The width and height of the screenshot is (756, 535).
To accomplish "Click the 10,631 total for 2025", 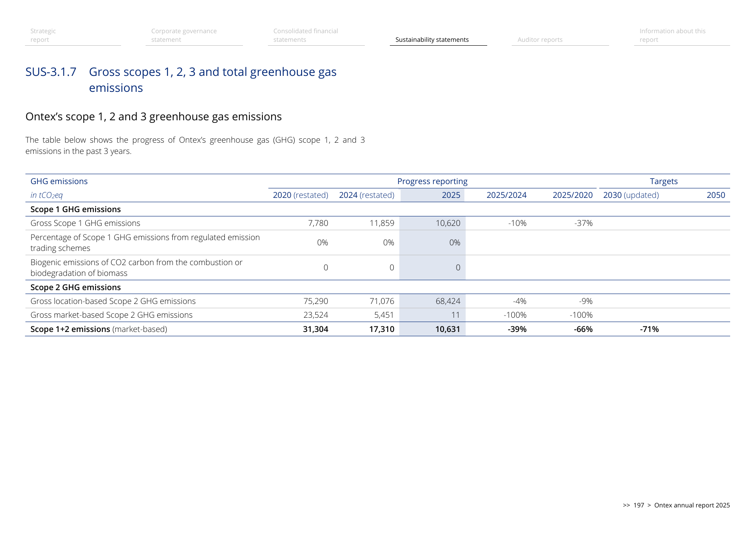I will [448, 329].
